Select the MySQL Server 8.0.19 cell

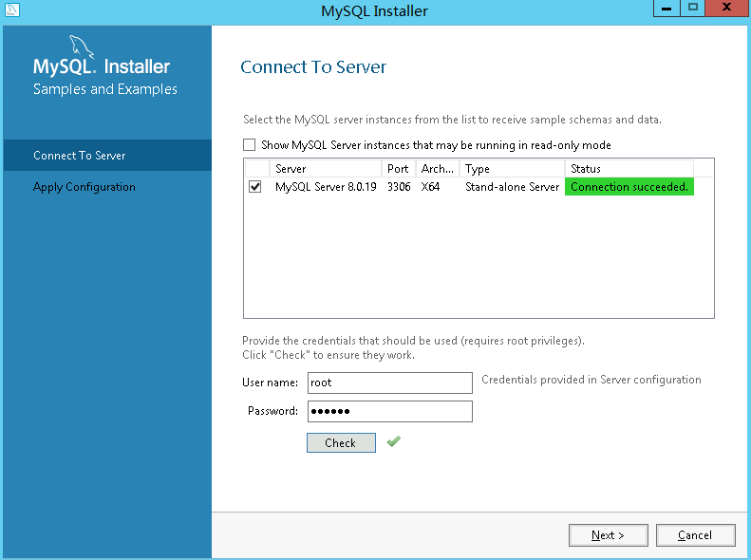326,187
